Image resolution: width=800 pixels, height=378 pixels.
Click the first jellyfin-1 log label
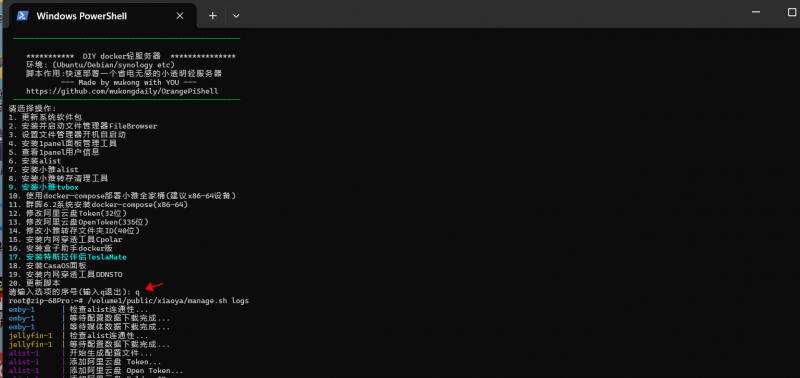pyautogui.click(x=30, y=336)
